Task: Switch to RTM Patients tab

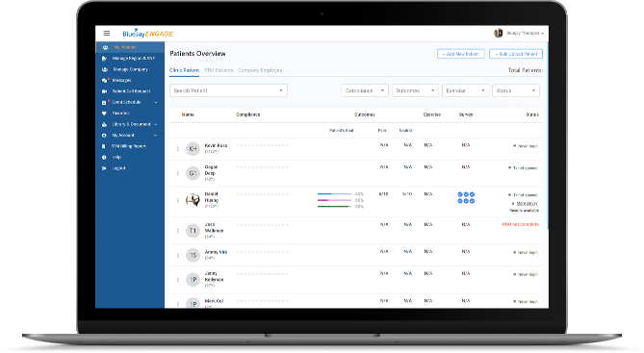Action: [219, 70]
